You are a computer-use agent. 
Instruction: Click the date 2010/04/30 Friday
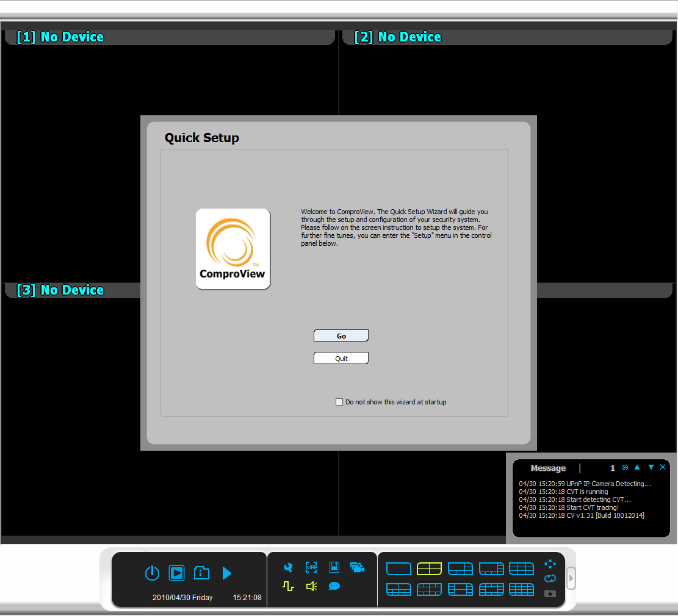pyautogui.click(x=182, y=598)
